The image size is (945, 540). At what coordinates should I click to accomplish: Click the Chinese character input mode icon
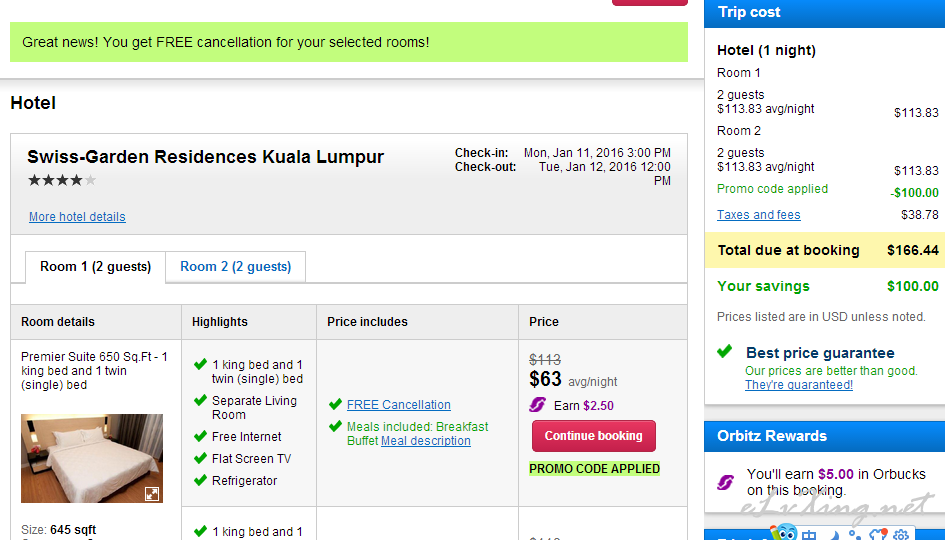(809, 535)
